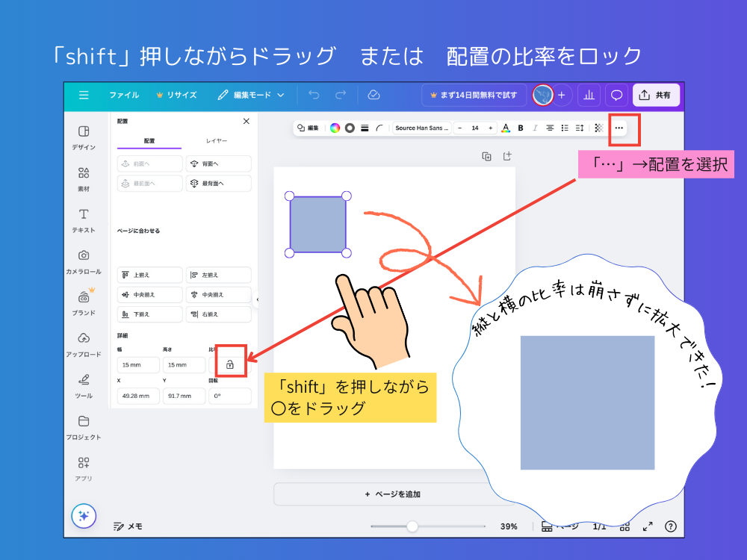Viewport: 747px width, 560px height.
Task: Open the Source Han Sans font selector
Action: [x=422, y=128]
